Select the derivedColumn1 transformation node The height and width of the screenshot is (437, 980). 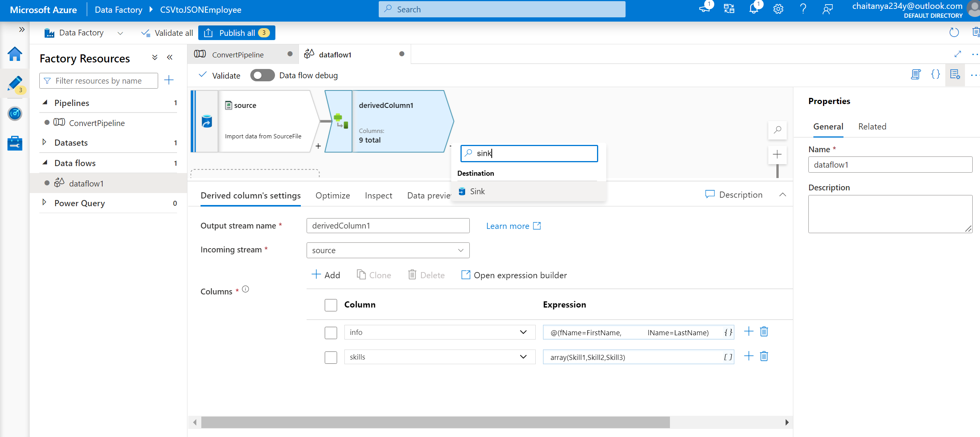pyautogui.click(x=389, y=121)
